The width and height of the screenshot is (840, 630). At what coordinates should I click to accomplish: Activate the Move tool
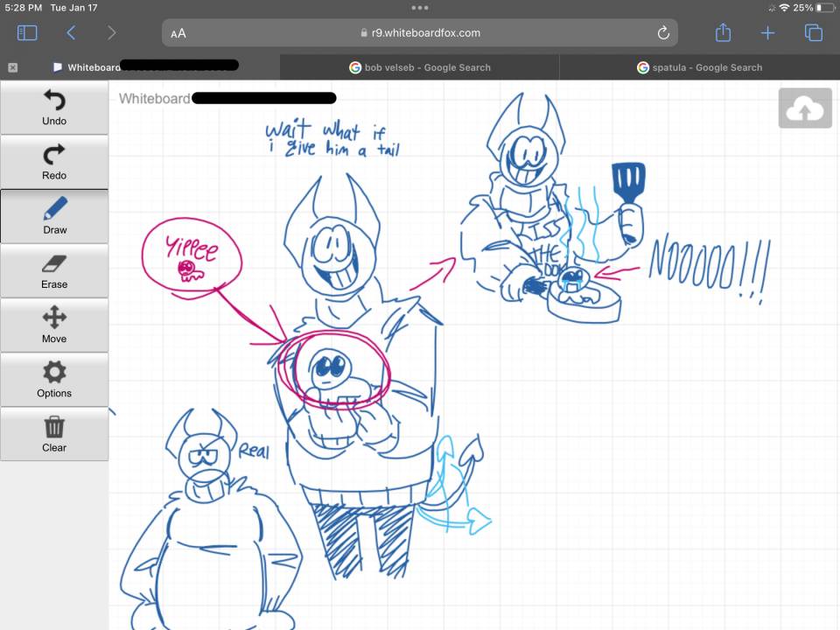coord(54,325)
